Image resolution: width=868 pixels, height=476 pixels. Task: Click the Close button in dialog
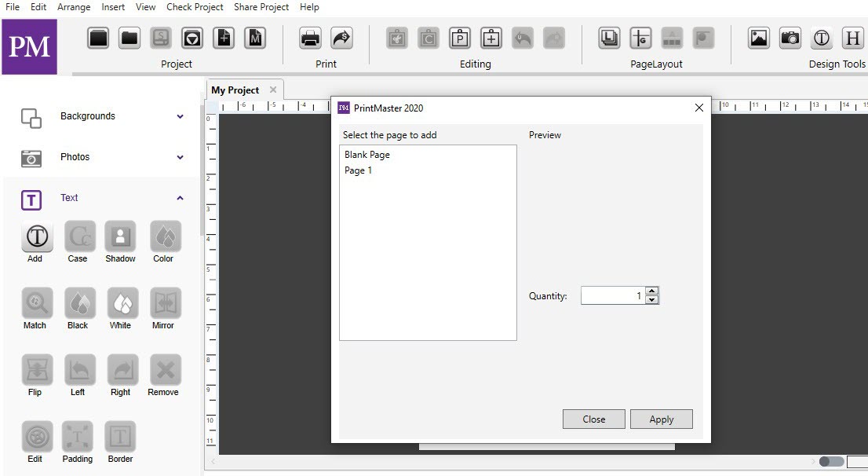(593, 419)
